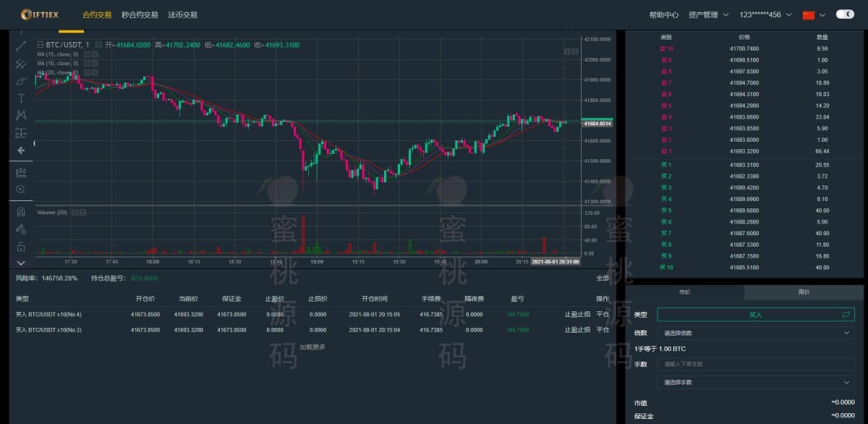Click the lock drawings padlock icon

click(20, 247)
